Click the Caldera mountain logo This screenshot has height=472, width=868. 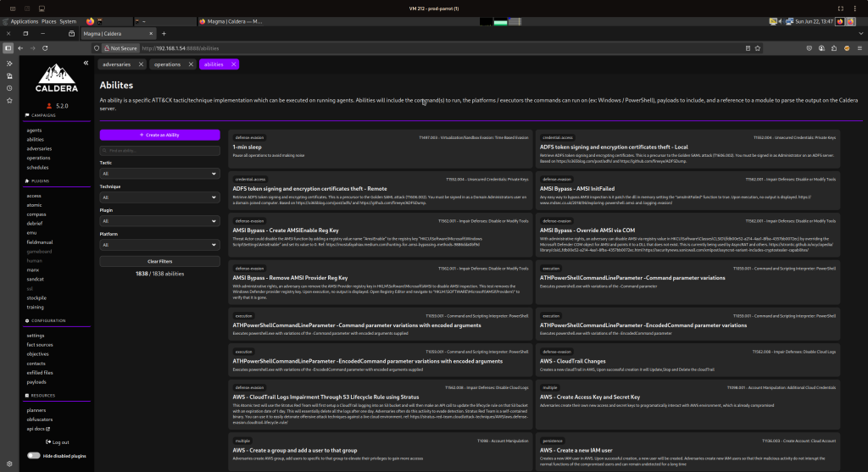[x=57, y=78]
